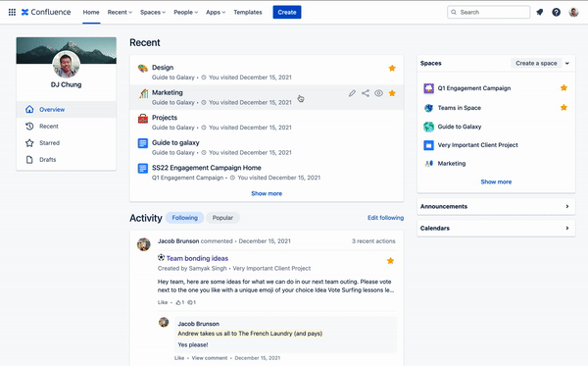Open the Team bonding ideas link

[x=197, y=258]
